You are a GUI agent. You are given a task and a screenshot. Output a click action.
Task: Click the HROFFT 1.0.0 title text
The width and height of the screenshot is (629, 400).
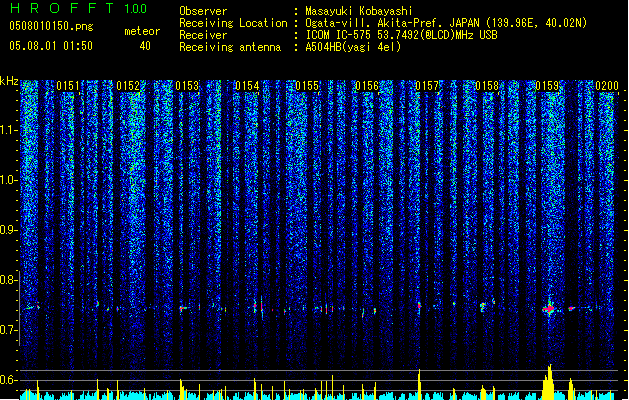(79, 8)
